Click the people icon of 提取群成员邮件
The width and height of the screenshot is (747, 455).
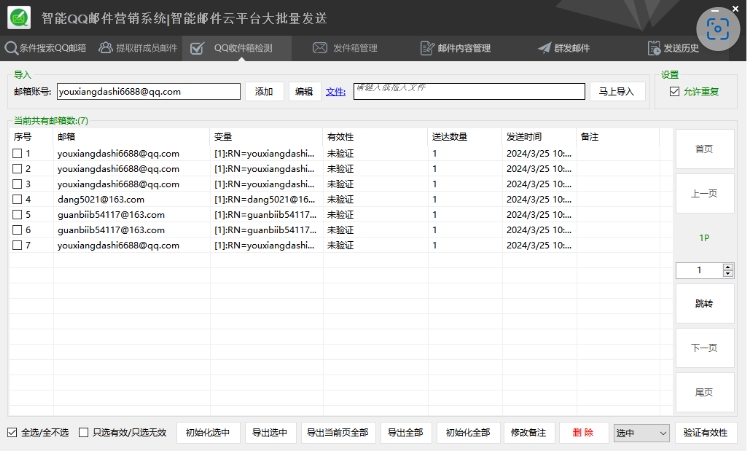click(x=105, y=48)
